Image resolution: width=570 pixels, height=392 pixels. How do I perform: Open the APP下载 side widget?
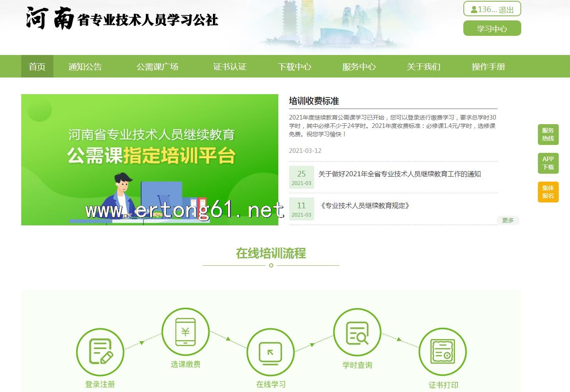point(548,163)
